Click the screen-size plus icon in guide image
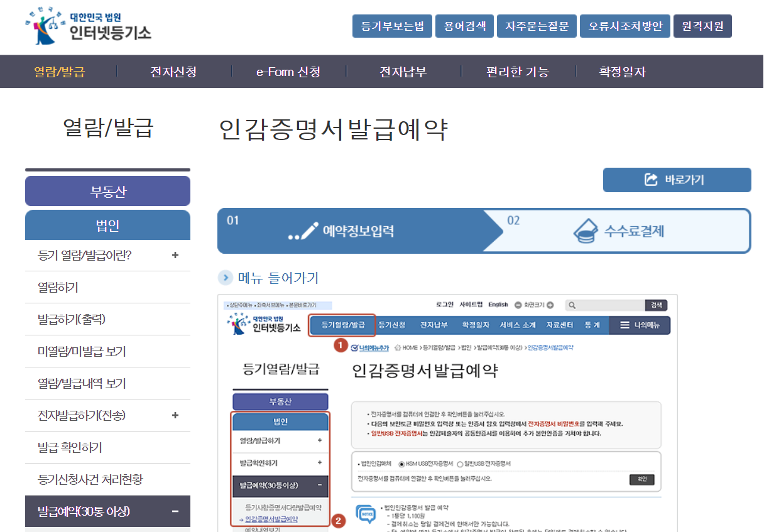 pos(550,305)
